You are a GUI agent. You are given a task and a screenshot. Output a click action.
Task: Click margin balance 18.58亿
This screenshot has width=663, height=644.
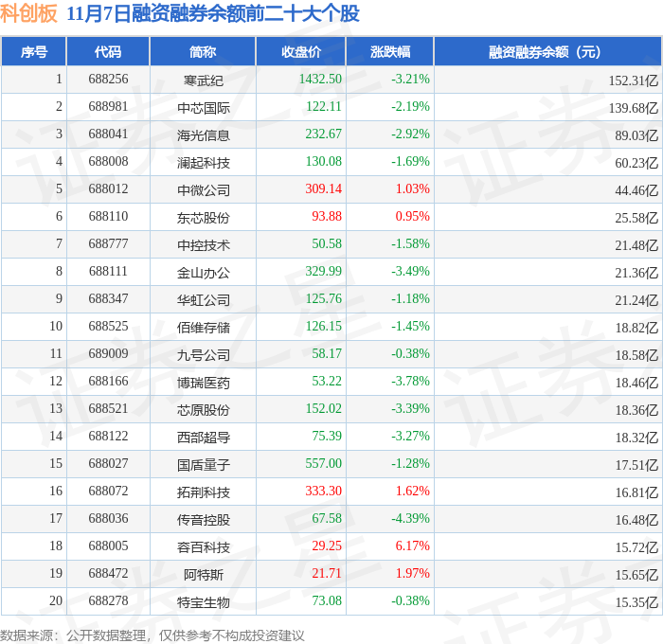coord(636,355)
